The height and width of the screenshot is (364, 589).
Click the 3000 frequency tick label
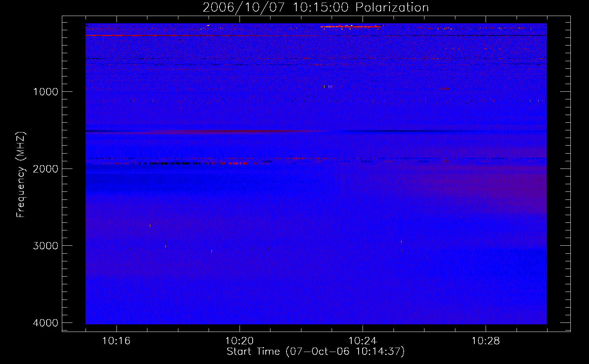(46, 245)
